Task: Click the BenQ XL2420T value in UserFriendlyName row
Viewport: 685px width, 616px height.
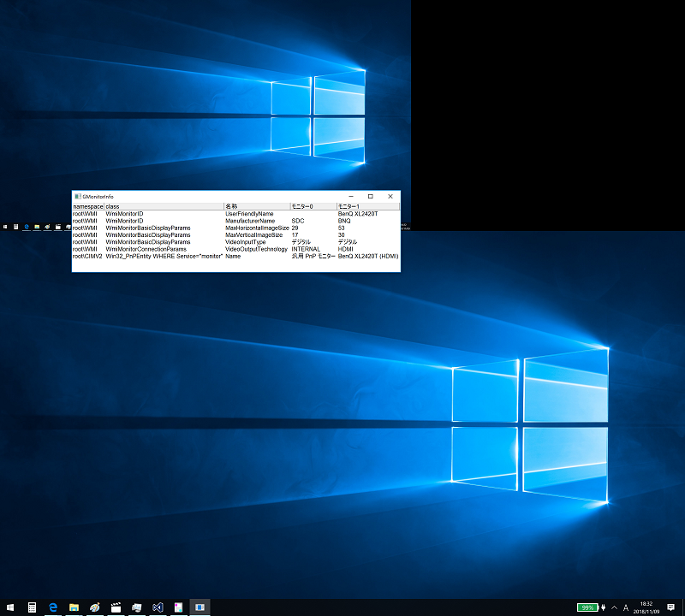Action: point(358,214)
